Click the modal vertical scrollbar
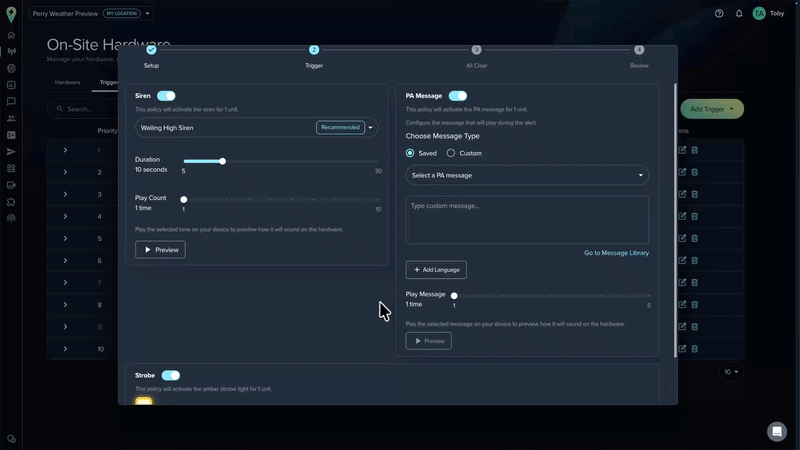 [676, 220]
